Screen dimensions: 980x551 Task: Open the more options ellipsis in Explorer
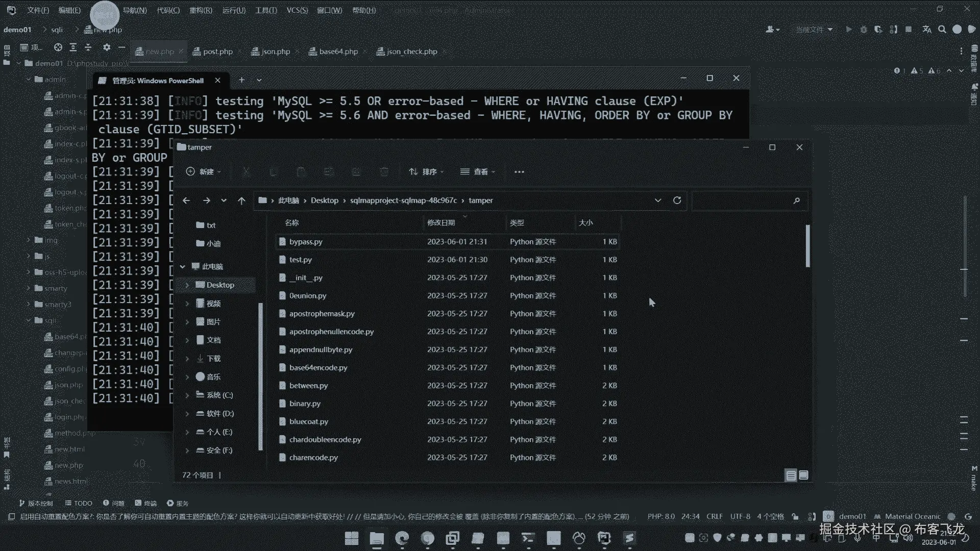coord(519,172)
